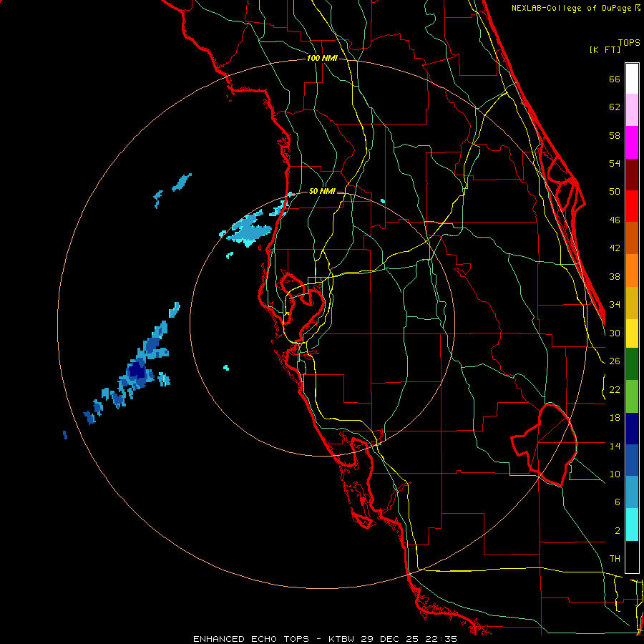Click the bright red legend swatch
This screenshot has width=644, height=644.
pos(632,206)
